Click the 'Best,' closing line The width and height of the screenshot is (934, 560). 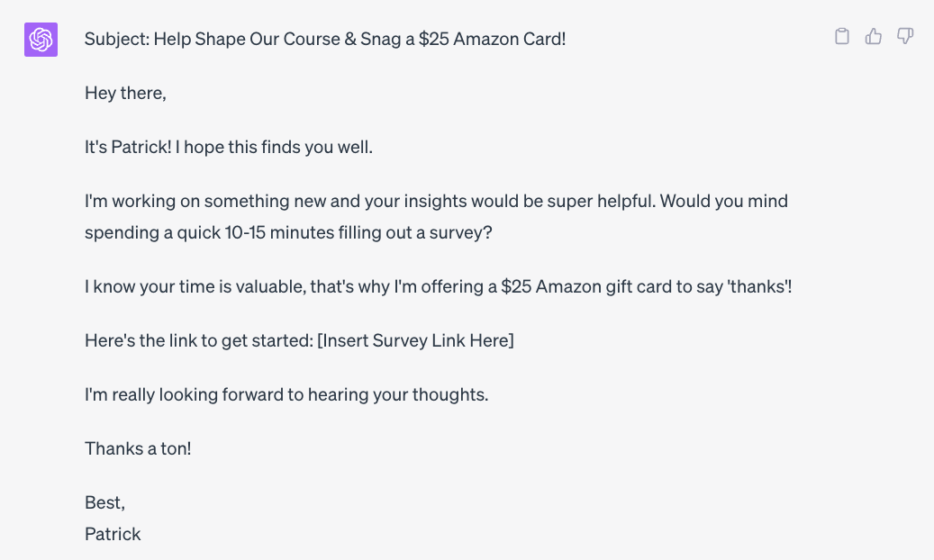click(x=104, y=502)
